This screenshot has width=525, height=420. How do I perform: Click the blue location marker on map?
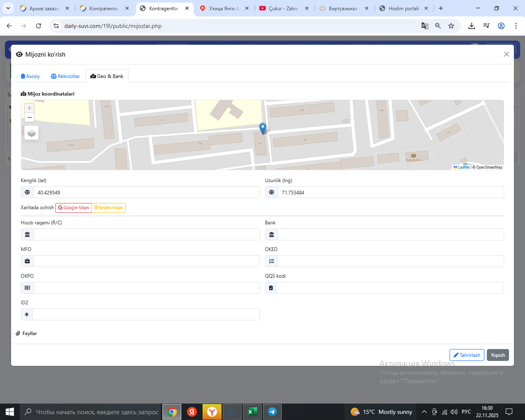click(263, 128)
